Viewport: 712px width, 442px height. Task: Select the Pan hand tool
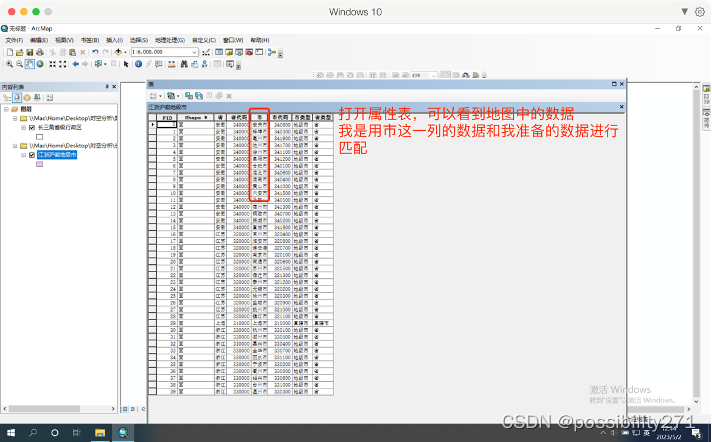coord(30,64)
